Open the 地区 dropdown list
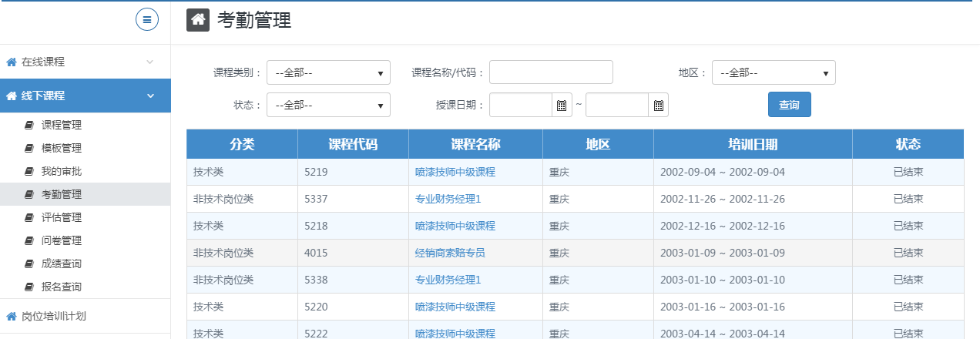 point(774,72)
